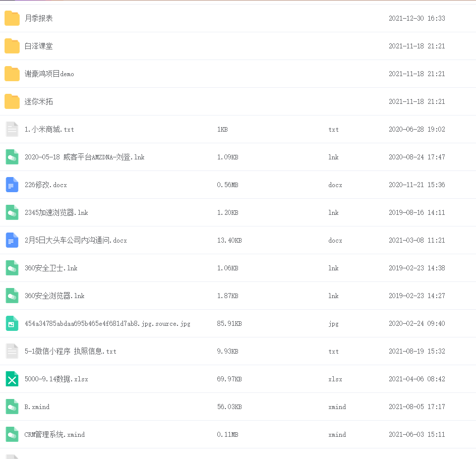Click the 9.93KB size value

click(228, 351)
